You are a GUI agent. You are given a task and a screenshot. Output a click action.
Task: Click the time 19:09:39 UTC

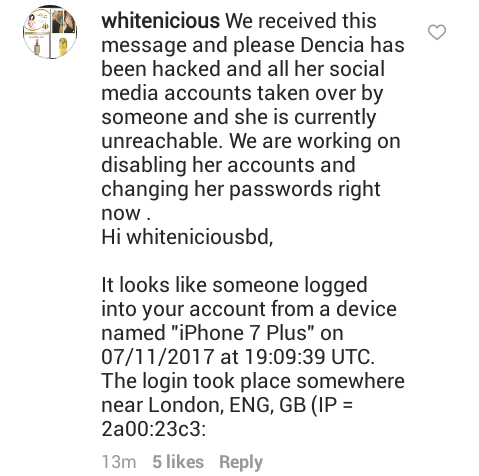click(309, 357)
